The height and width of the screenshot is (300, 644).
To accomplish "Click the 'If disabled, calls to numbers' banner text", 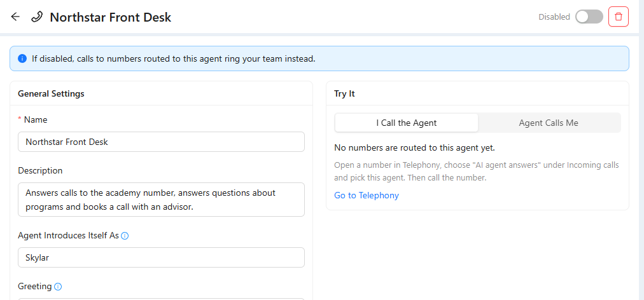I will point(173,58).
